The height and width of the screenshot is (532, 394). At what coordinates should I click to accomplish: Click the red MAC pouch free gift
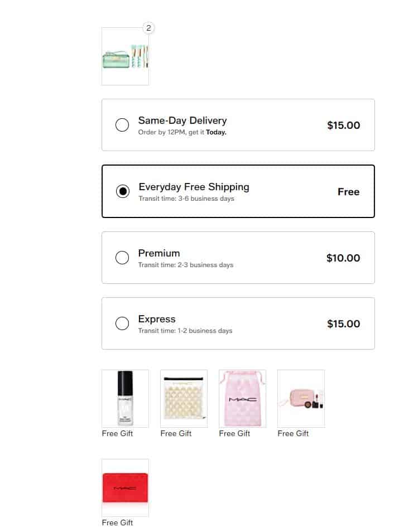[x=125, y=487]
